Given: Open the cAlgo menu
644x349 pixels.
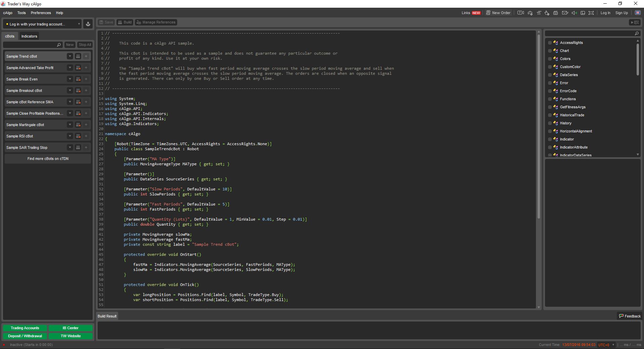Looking at the screenshot, I should pyautogui.click(x=8, y=13).
